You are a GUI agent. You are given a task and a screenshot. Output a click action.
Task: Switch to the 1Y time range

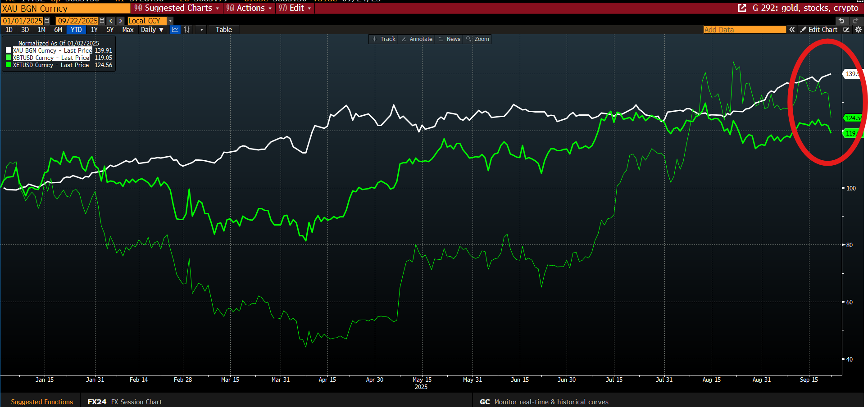[x=94, y=30]
